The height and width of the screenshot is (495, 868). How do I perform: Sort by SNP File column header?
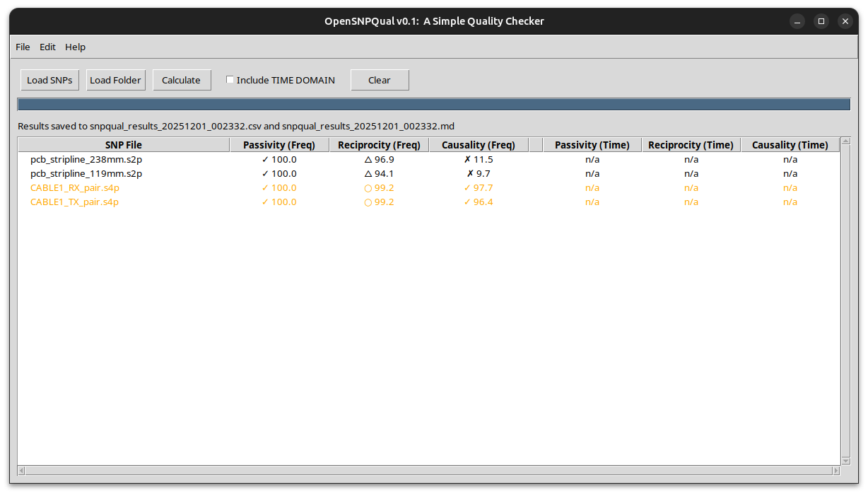(x=124, y=145)
